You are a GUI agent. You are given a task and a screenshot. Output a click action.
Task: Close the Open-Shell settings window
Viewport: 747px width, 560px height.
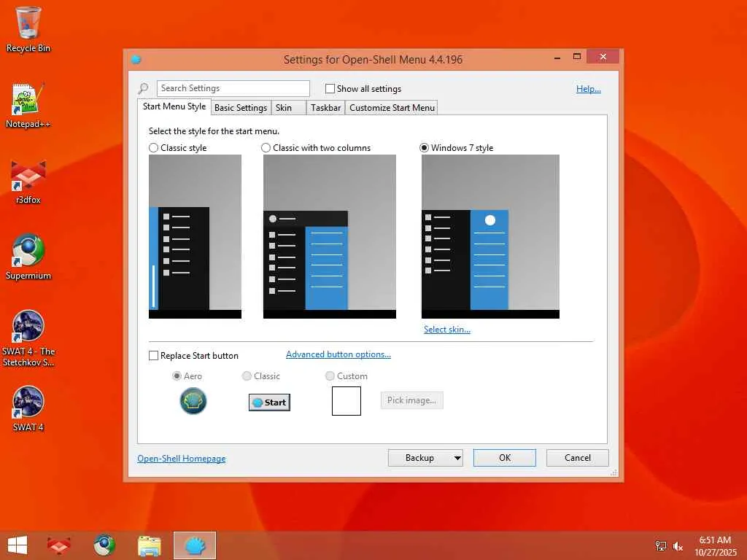(x=603, y=57)
